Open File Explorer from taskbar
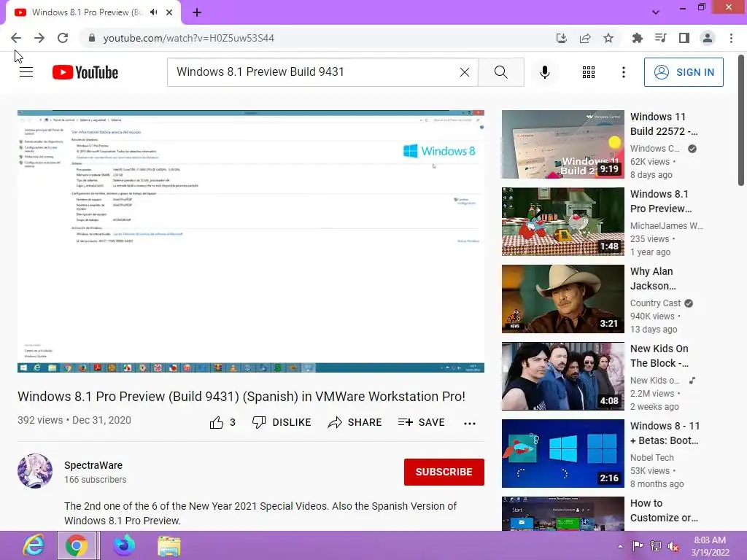747x560 pixels. pos(169,545)
